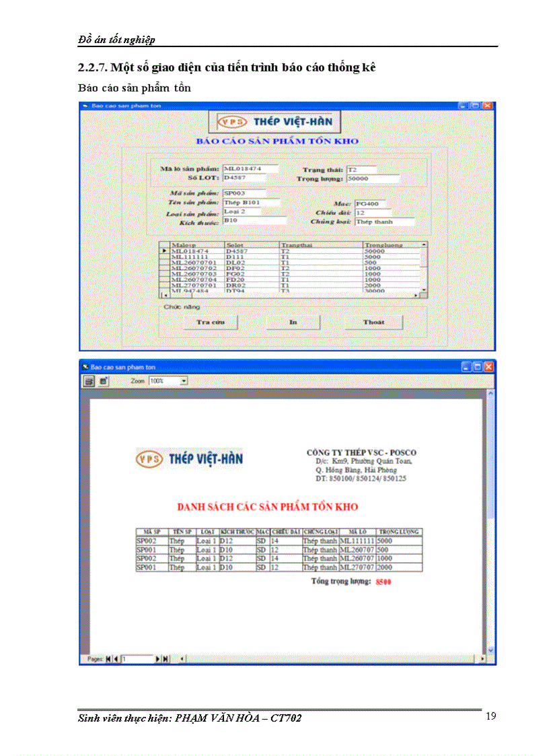Go to the previous report page
Screen dimensions: 549x756
[x=116, y=658]
